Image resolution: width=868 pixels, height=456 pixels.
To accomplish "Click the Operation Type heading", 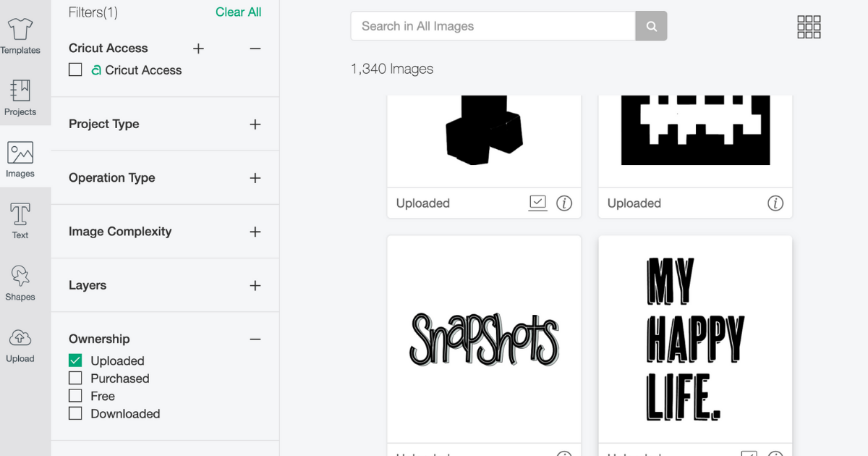I will [112, 178].
